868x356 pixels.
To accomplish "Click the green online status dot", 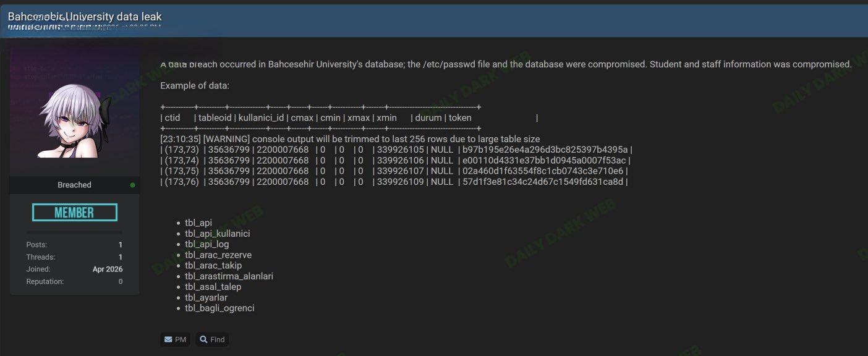I will pyautogui.click(x=132, y=185).
